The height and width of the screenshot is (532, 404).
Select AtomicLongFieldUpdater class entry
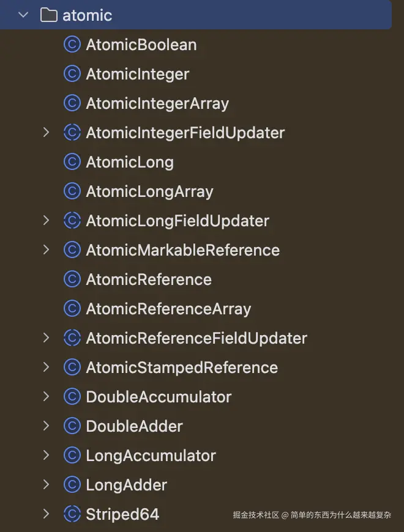(178, 221)
